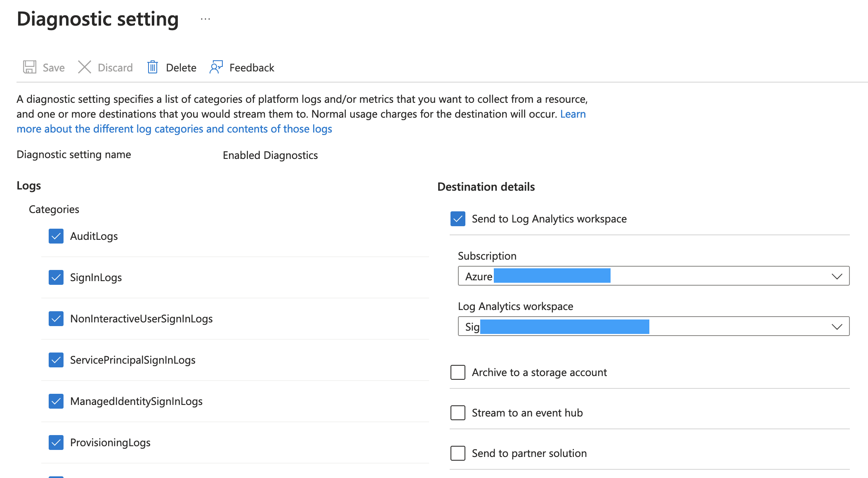The height and width of the screenshot is (478, 868).
Task: Enable Archive to a storage account
Action: coord(458,372)
